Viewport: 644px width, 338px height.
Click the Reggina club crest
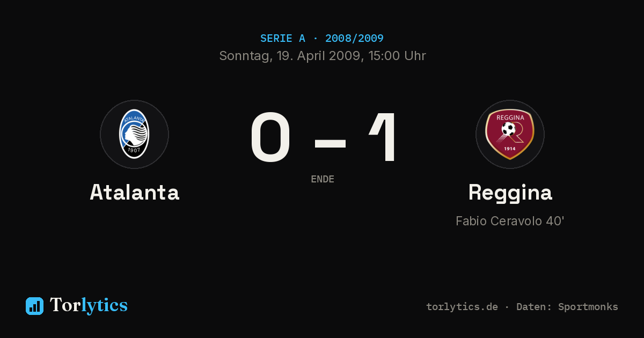pos(510,134)
